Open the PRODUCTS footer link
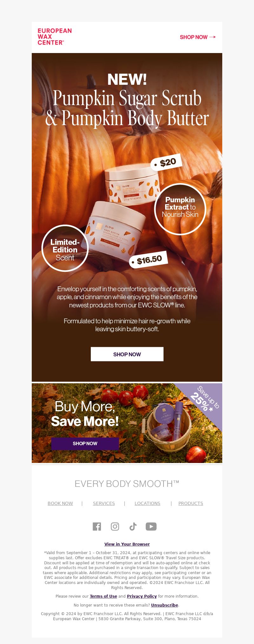254x644 pixels. pyautogui.click(x=191, y=503)
